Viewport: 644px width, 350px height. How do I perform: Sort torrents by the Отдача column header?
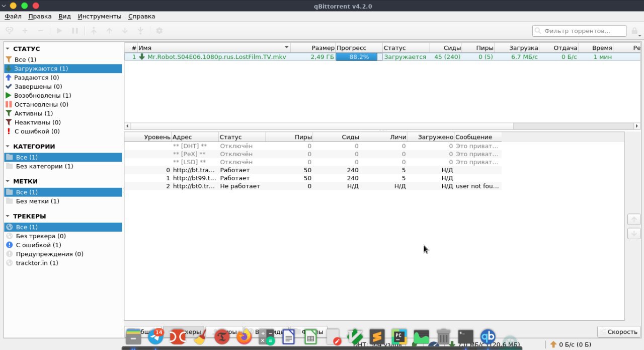pos(558,48)
